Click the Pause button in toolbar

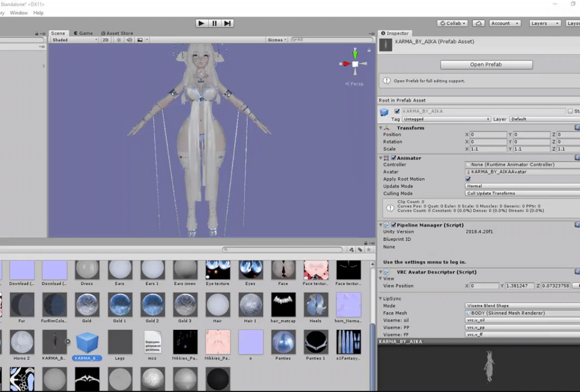tap(215, 23)
